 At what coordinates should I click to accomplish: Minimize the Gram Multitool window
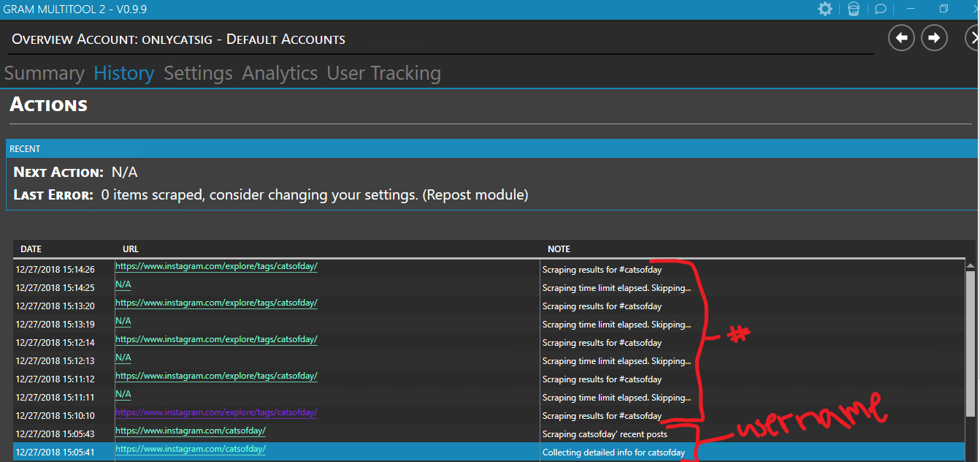pyautogui.click(x=911, y=9)
